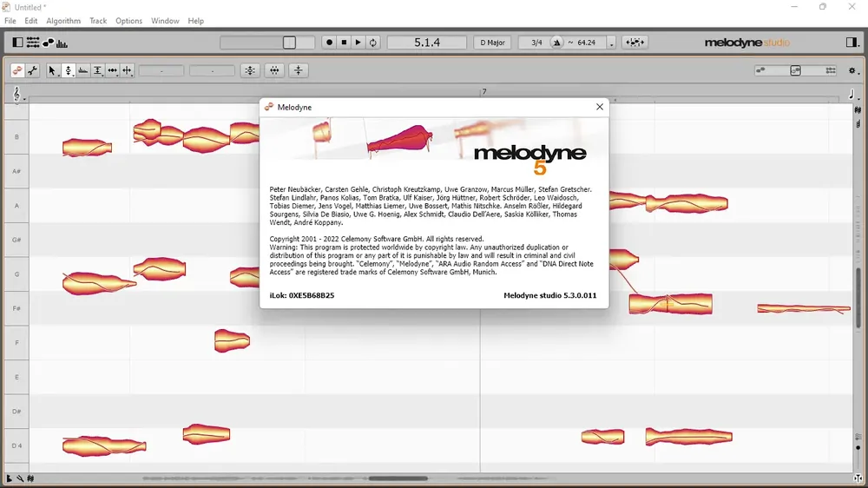Close the Melodyne about dialog

click(600, 107)
